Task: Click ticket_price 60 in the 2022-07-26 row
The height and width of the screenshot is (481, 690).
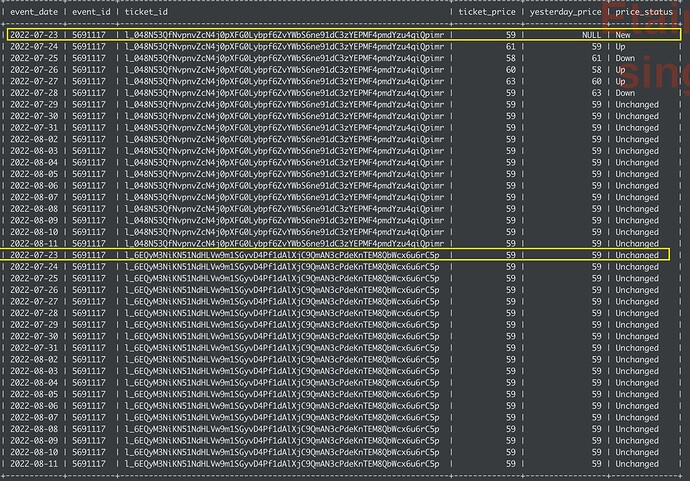Action: [510, 70]
